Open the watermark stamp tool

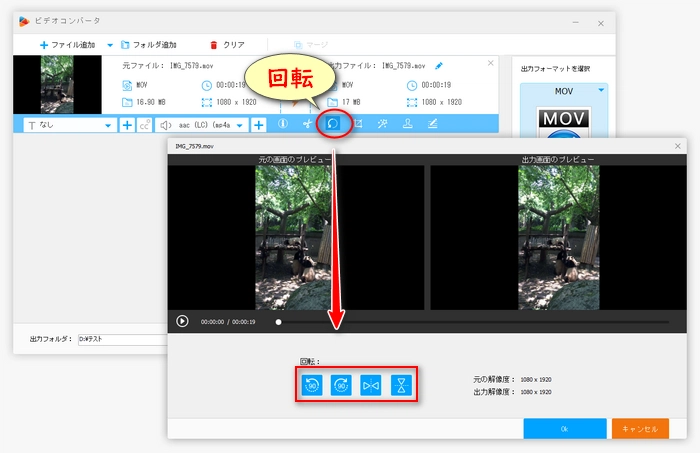pyautogui.click(x=408, y=125)
